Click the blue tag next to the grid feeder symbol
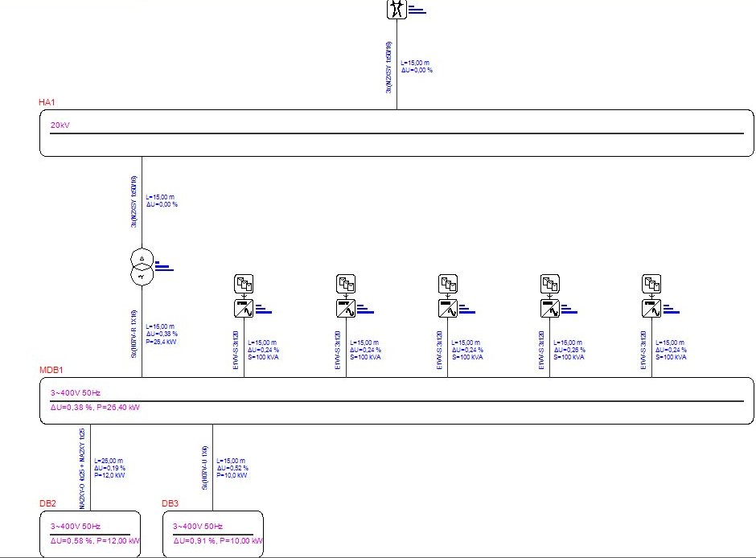Viewport: 756px width, 558px height. (416, 10)
